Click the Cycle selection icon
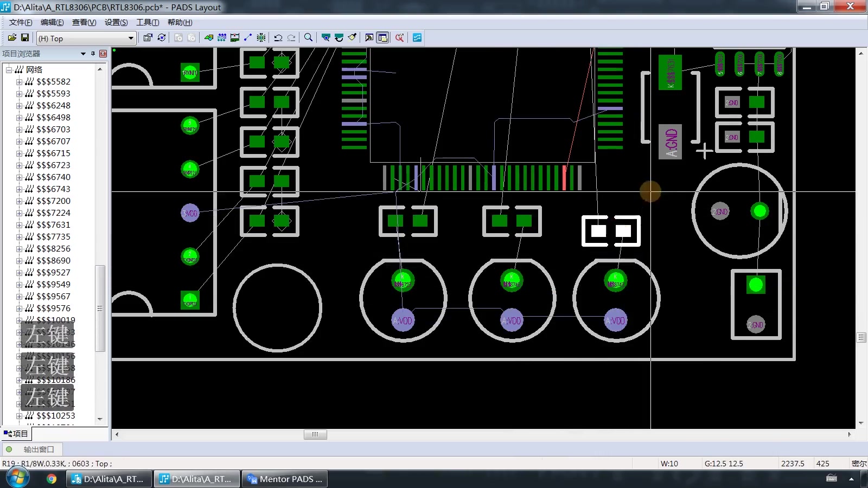Screen dimensions: 868x488 [162, 37]
